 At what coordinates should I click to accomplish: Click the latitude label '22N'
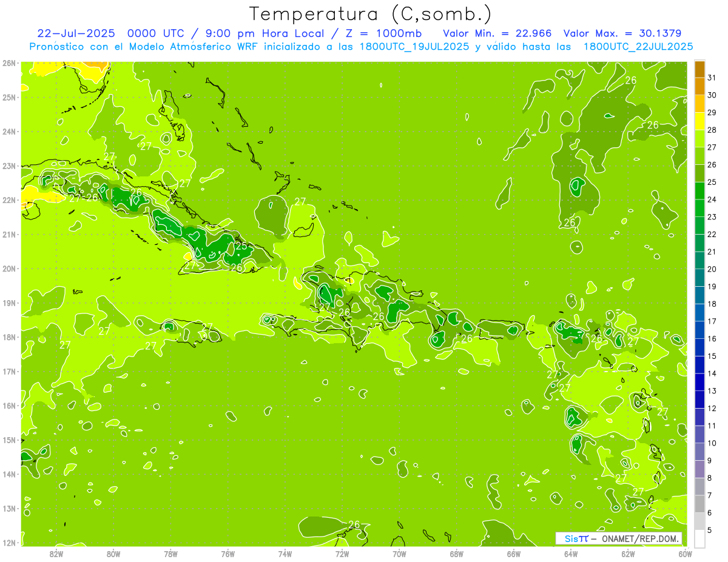pyautogui.click(x=9, y=199)
